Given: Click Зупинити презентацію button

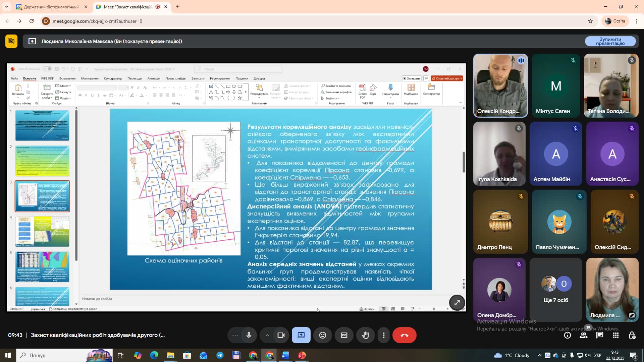Looking at the screenshot, I should [x=610, y=41].
